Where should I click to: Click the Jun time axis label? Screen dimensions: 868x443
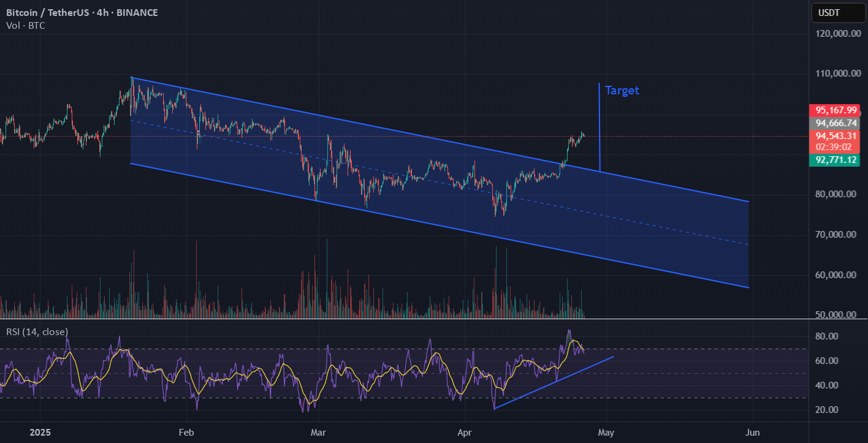(x=753, y=433)
